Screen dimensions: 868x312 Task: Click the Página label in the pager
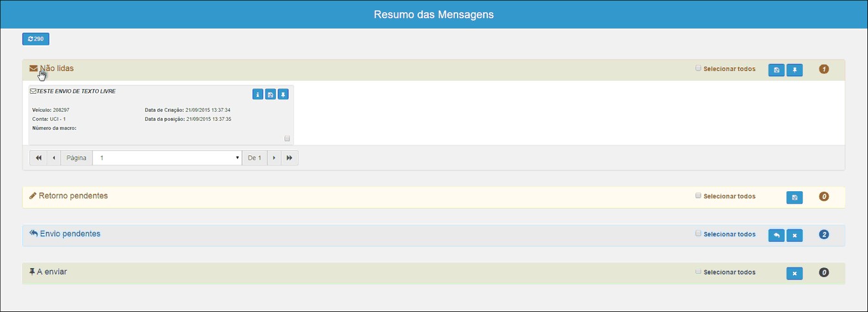point(76,158)
